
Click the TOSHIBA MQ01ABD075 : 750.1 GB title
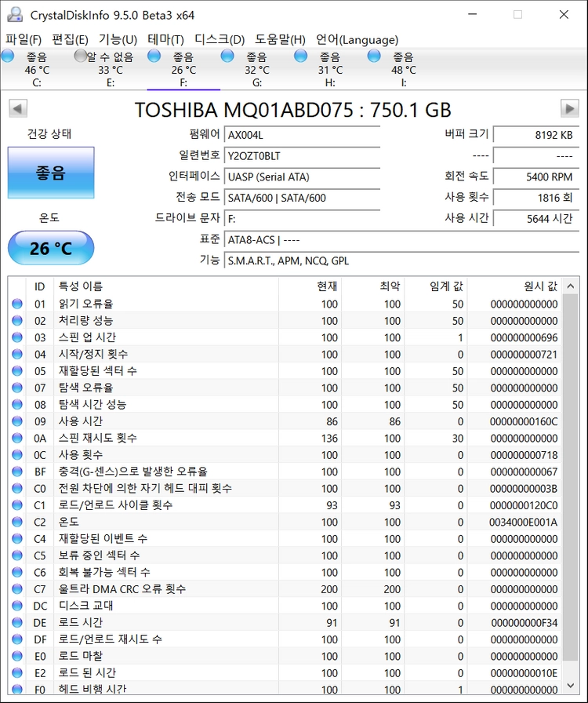tap(293, 110)
